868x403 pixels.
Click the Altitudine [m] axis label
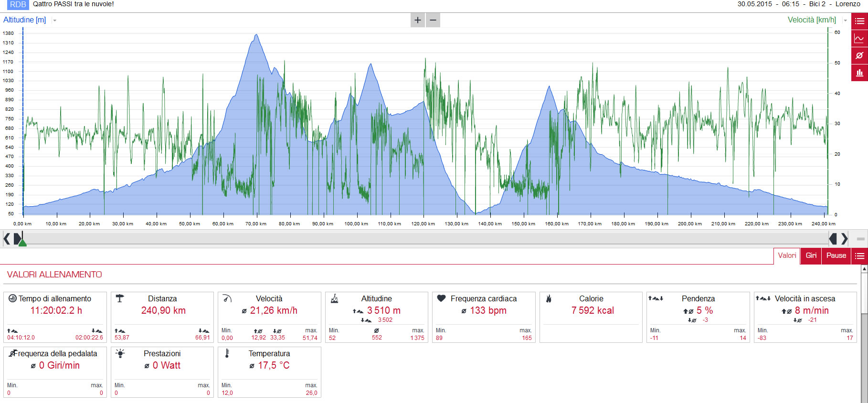25,20
